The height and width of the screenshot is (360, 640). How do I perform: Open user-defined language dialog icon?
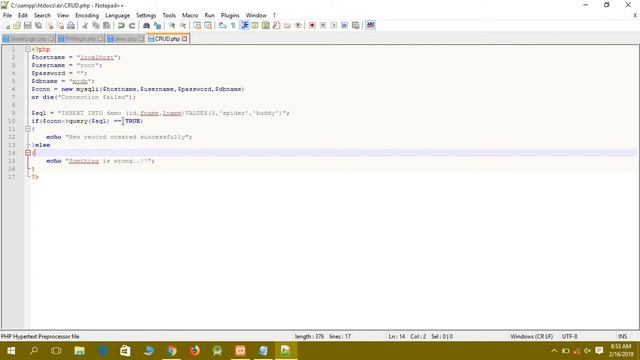click(x=255, y=25)
